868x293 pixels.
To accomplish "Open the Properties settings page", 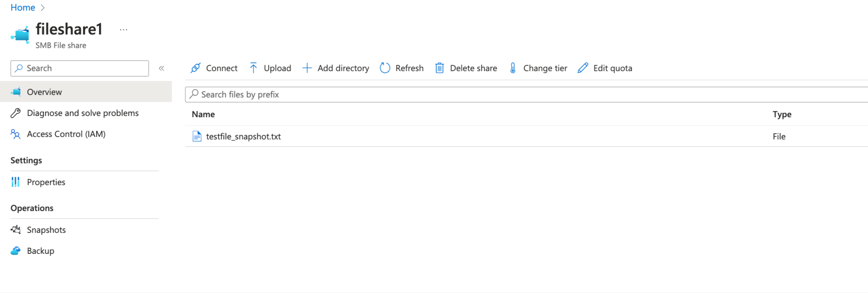I will coord(86,182).
